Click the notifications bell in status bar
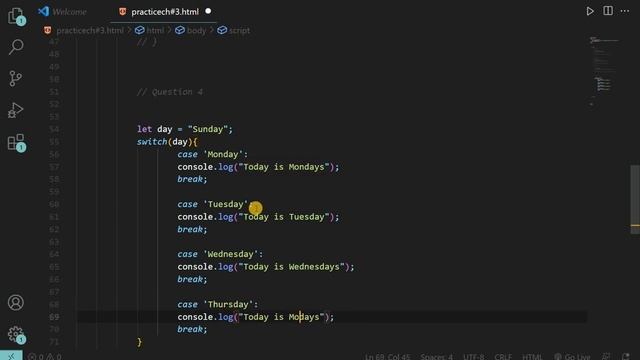The height and width of the screenshot is (360, 640). coord(626,356)
